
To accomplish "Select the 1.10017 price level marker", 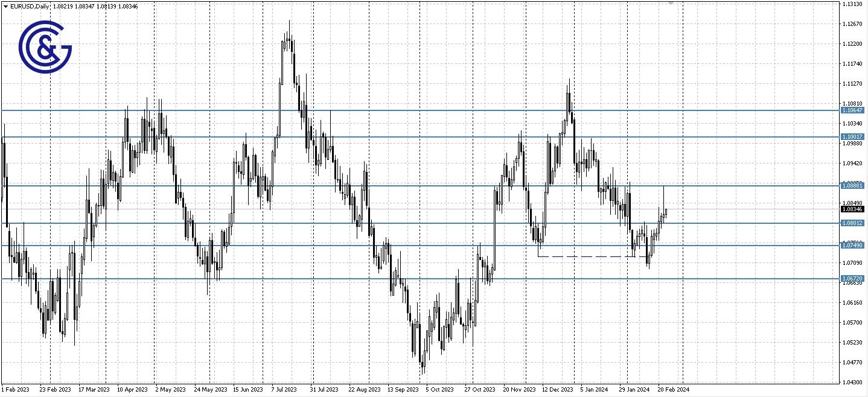I will tap(852, 137).
